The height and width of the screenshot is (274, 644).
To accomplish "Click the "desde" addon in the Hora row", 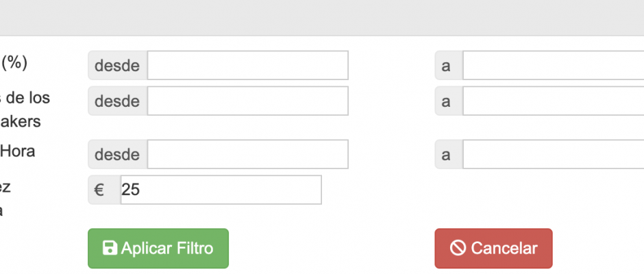I will 117,155.
